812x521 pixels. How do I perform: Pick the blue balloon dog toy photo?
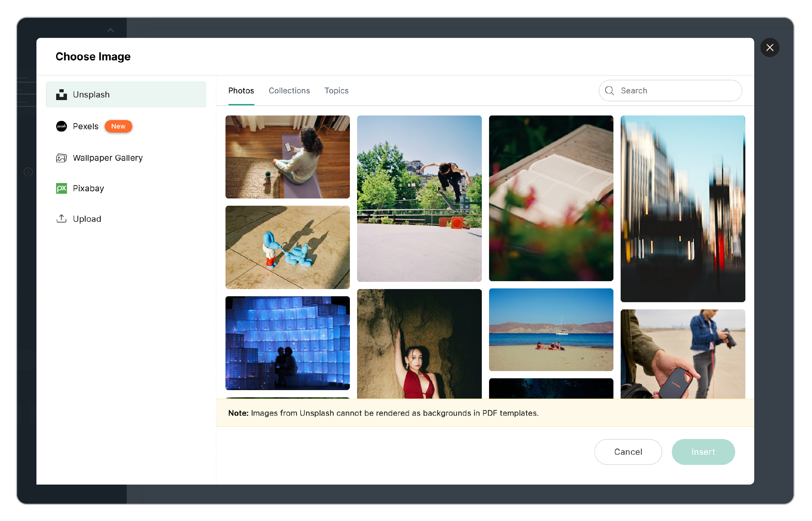click(288, 247)
